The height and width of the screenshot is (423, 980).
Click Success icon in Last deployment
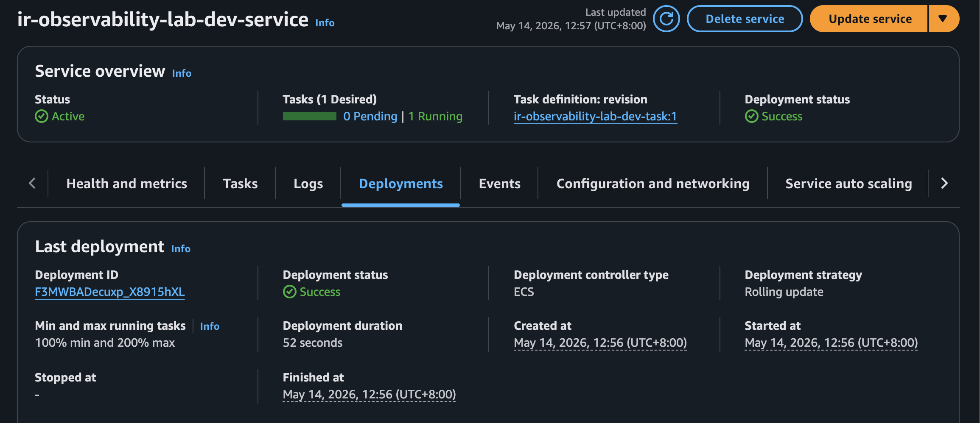coord(289,292)
